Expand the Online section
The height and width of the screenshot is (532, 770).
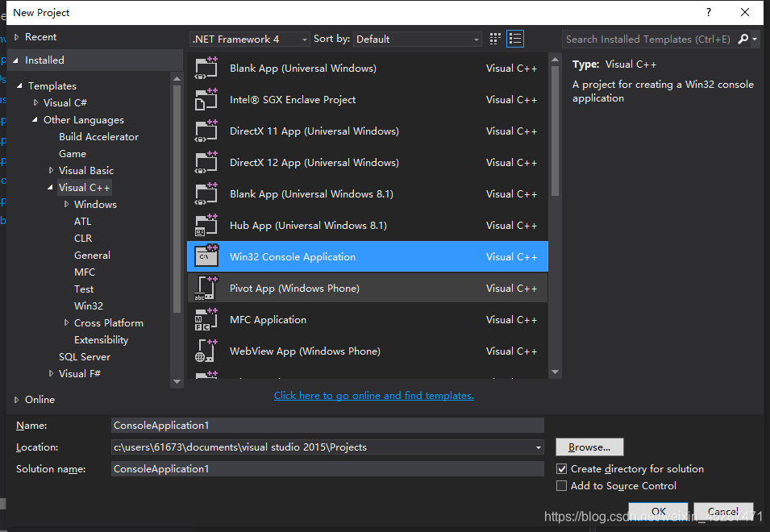16,400
